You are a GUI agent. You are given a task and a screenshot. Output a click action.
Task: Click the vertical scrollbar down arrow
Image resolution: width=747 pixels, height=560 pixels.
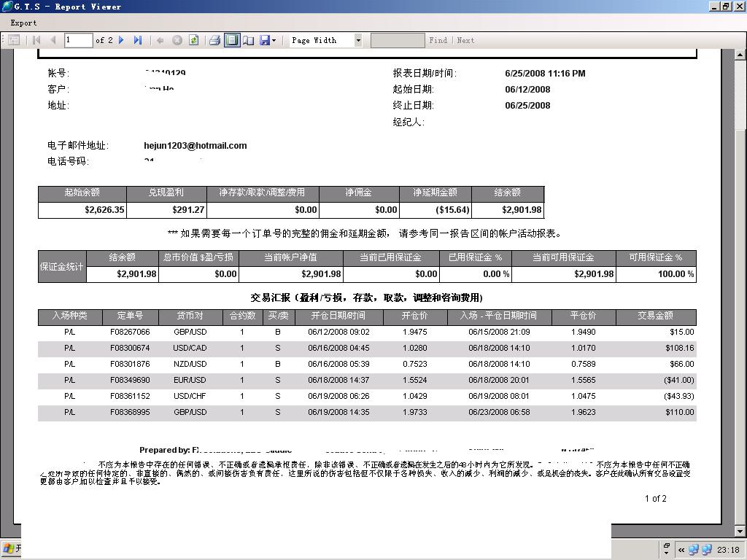740,532
